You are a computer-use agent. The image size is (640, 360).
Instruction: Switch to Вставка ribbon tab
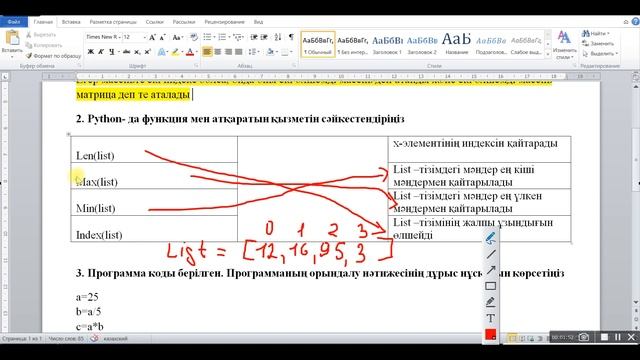point(71,22)
